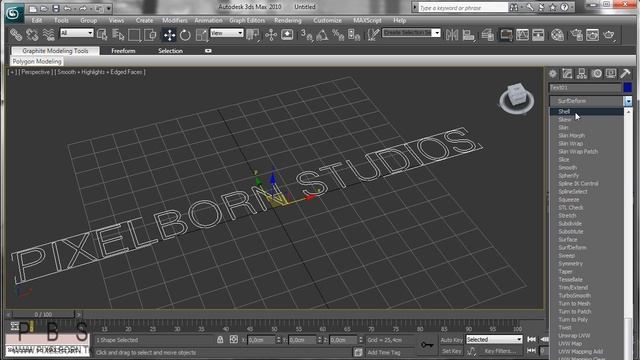Click the Render Production teapot icon

[x=609, y=35]
